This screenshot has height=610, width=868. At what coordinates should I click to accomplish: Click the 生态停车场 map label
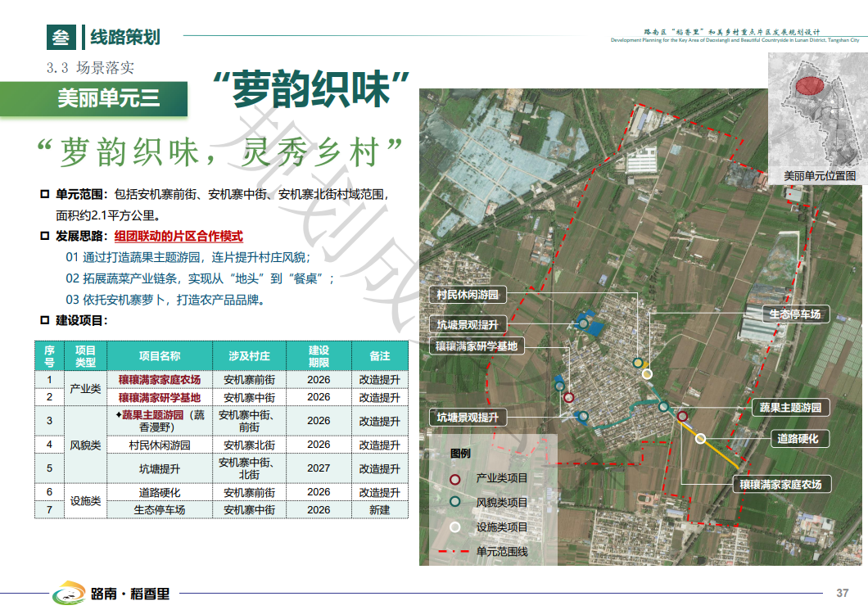click(x=795, y=314)
